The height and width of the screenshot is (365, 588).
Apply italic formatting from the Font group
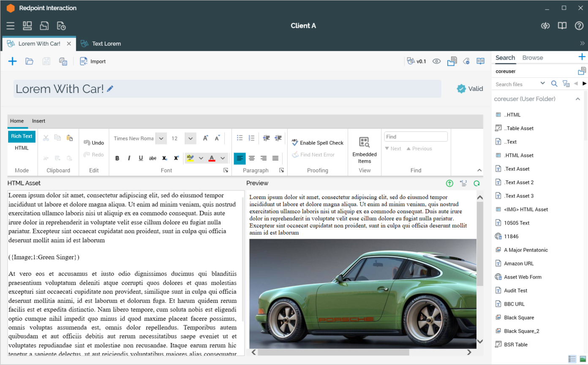click(x=129, y=158)
